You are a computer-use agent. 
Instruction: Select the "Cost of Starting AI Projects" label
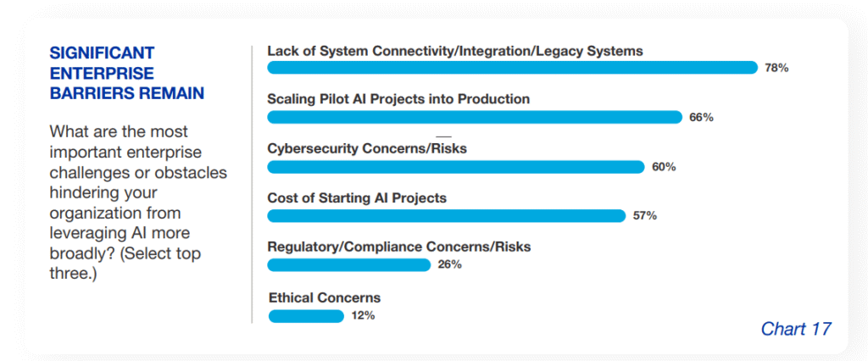[357, 198]
